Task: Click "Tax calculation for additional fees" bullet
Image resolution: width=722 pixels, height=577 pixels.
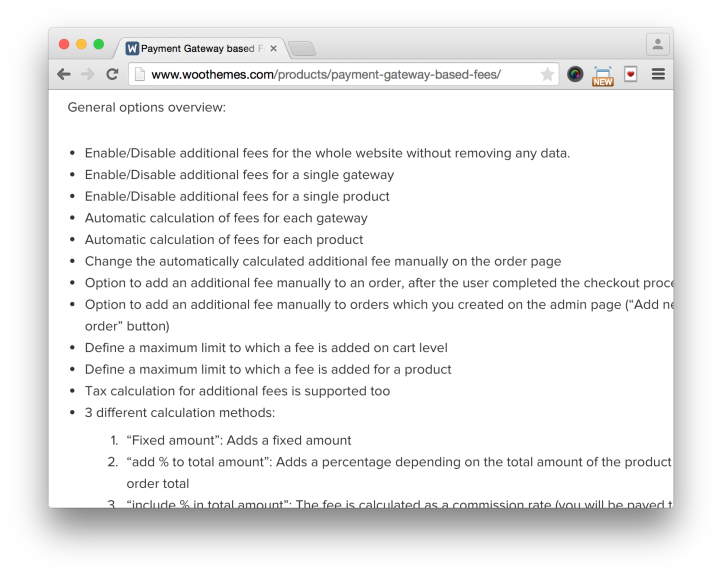Action: tap(237, 391)
